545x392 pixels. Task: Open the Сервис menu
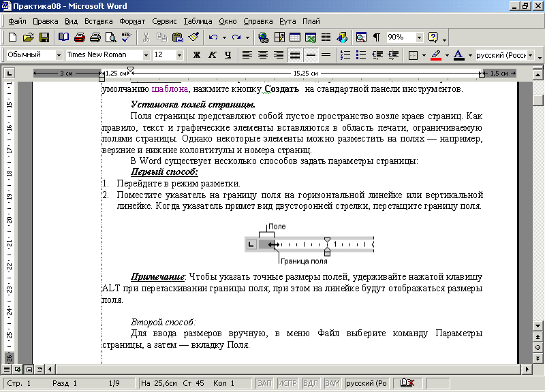(x=164, y=21)
